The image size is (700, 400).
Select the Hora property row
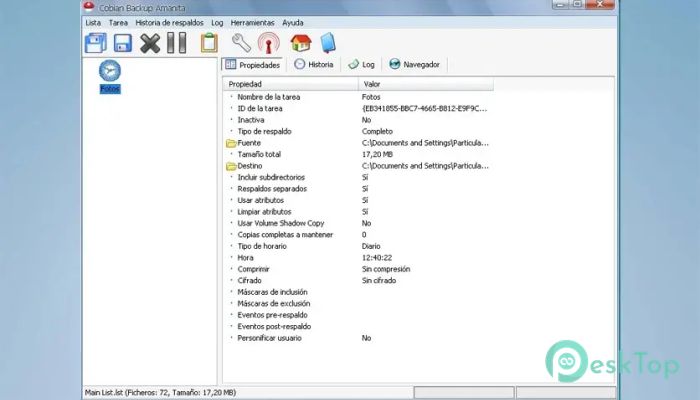click(x=358, y=258)
